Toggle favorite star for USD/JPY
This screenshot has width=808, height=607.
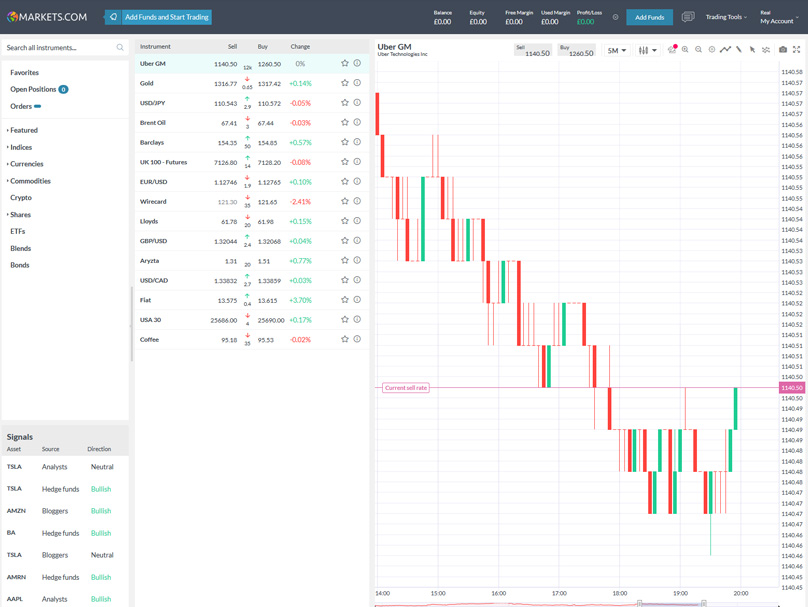click(345, 103)
